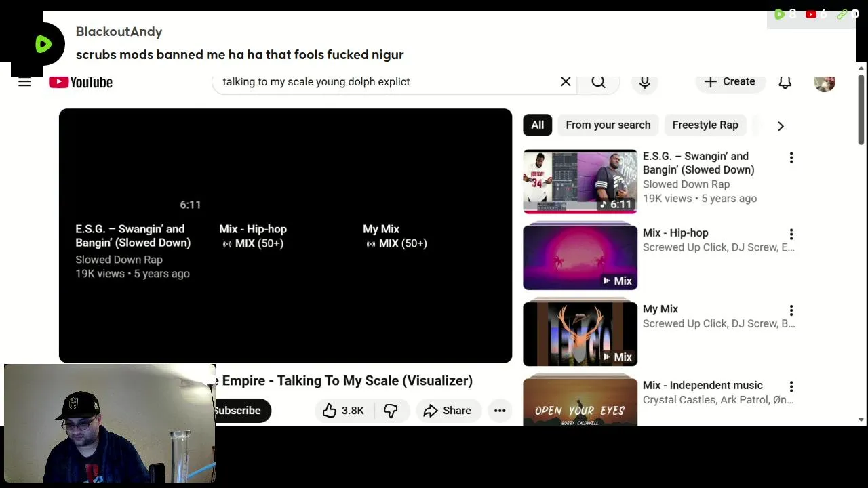The image size is (868, 488).
Task: Open Mix - Hip-hop sidebar thumbnail
Action: [580, 258]
